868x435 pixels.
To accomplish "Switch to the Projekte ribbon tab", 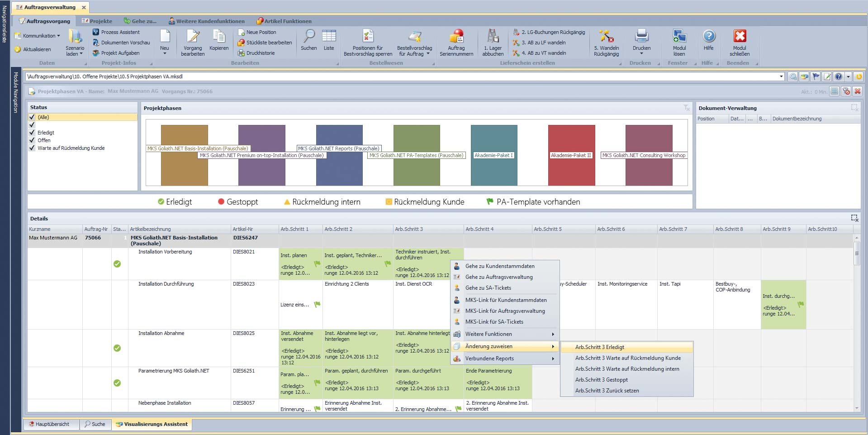I will click(x=97, y=21).
